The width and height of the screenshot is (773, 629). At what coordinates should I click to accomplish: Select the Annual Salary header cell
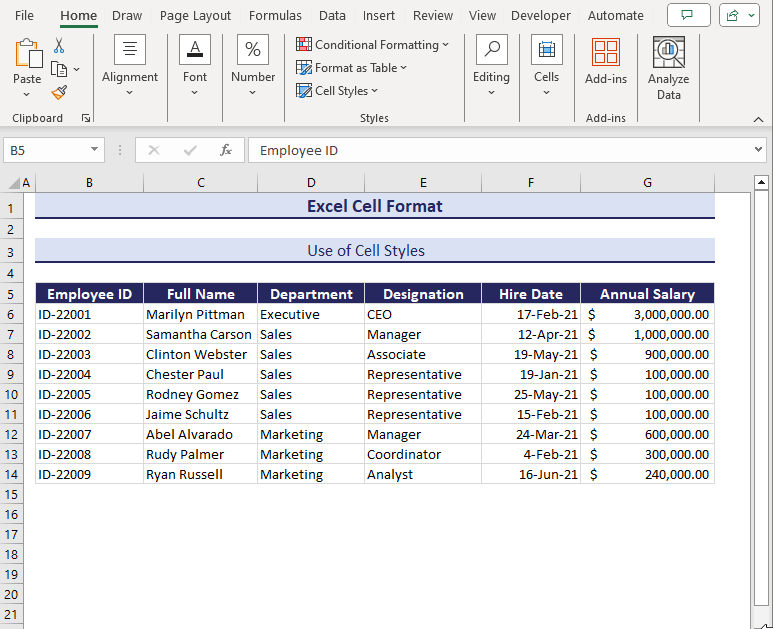tap(647, 294)
